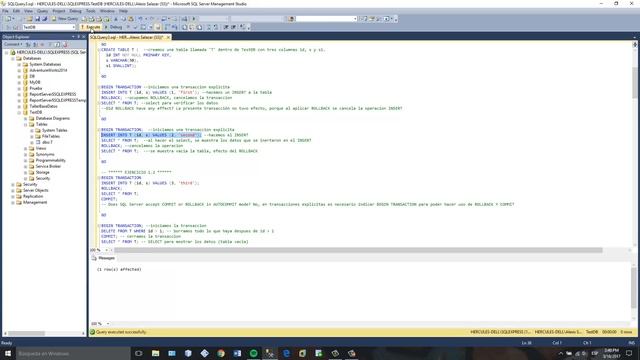This screenshot has width=640, height=360.
Task: Click the Save All icon in toolbar
Action: point(44,19)
